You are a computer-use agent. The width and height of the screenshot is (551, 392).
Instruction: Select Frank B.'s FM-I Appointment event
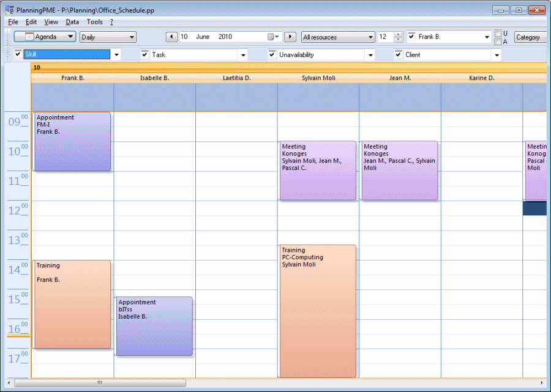[x=72, y=142]
